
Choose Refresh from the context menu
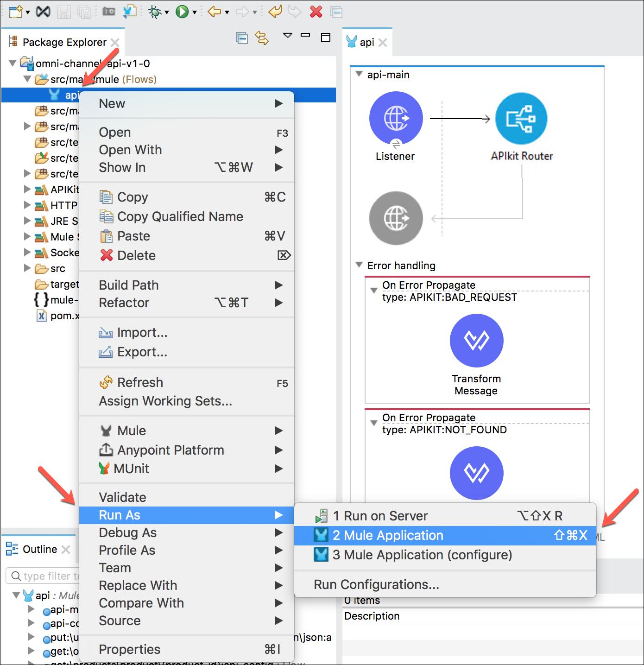click(x=187, y=382)
